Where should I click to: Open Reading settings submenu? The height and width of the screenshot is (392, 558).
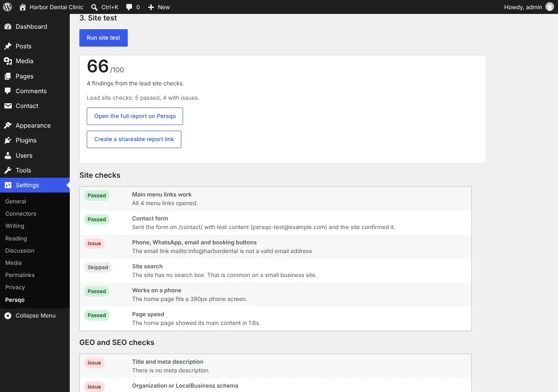coord(16,238)
